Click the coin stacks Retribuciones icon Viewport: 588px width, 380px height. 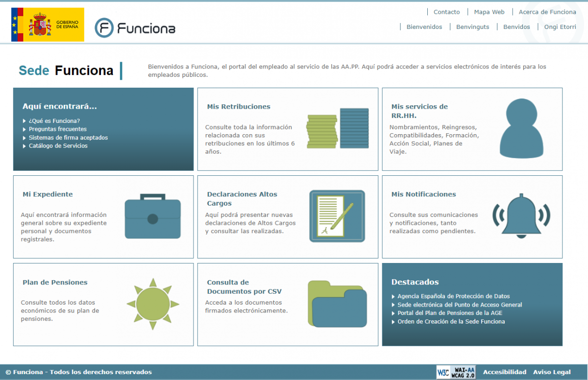click(338, 128)
